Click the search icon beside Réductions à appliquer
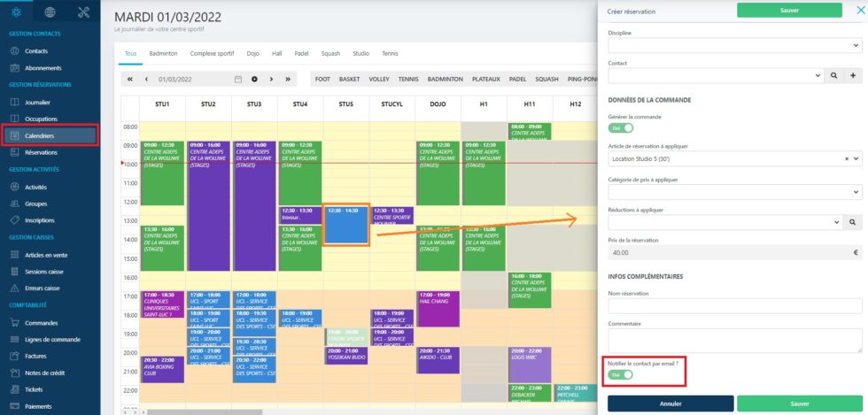Screen dimensions: 868x415 pos(855,223)
